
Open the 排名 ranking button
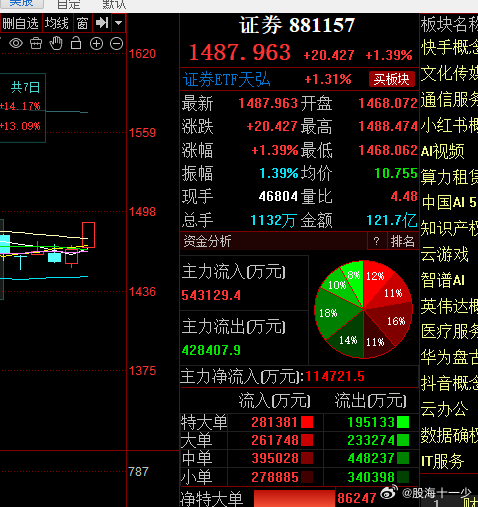pos(402,241)
